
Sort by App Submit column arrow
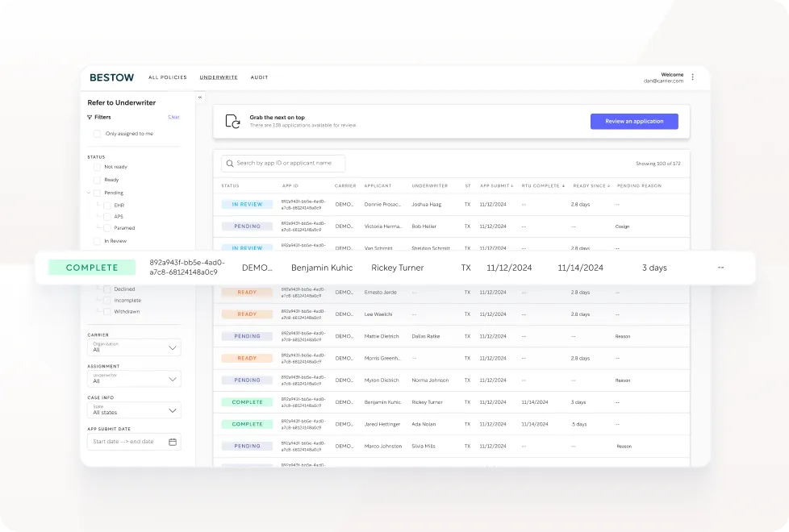click(512, 186)
